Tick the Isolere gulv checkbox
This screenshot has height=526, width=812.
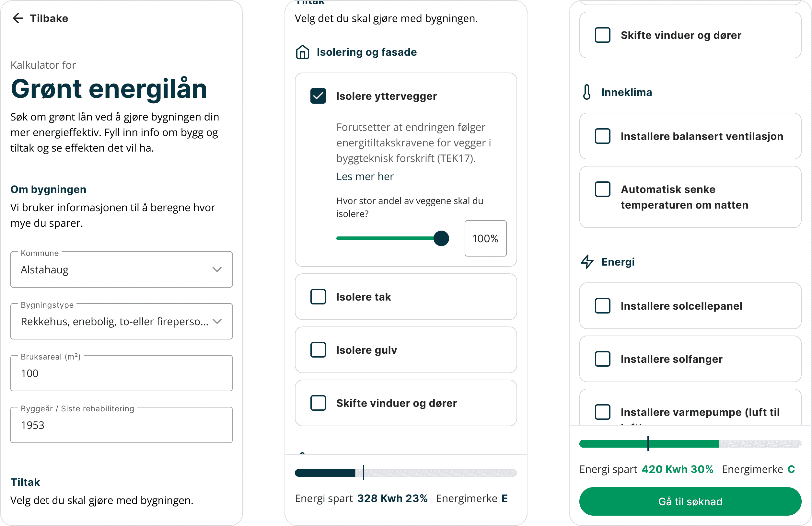click(318, 350)
